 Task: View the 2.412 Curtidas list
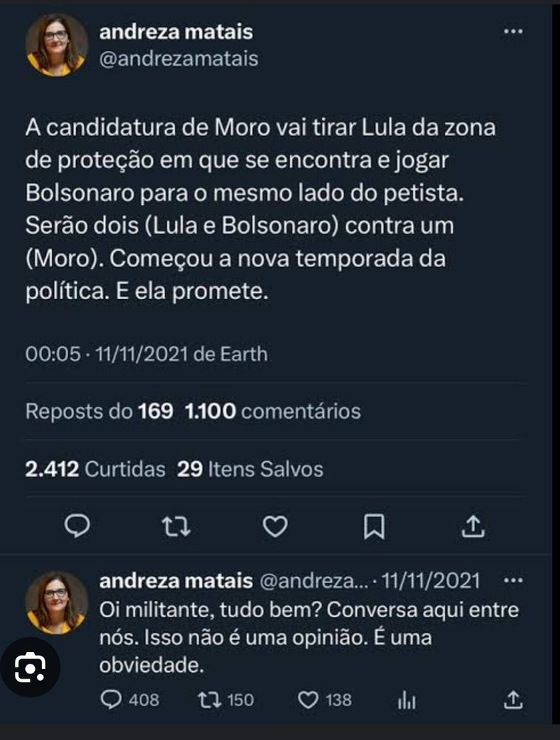pyautogui.click(x=95, y=469)
